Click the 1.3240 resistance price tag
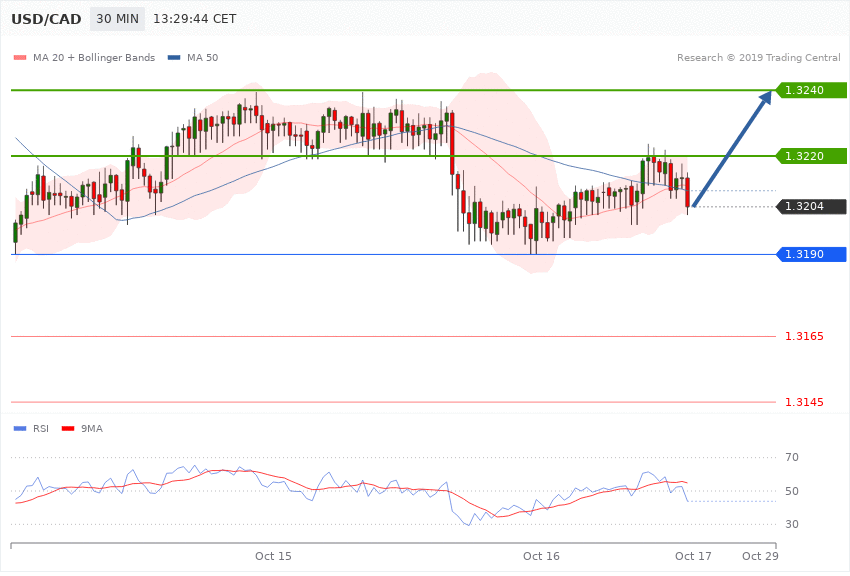 tap(811, 90)
